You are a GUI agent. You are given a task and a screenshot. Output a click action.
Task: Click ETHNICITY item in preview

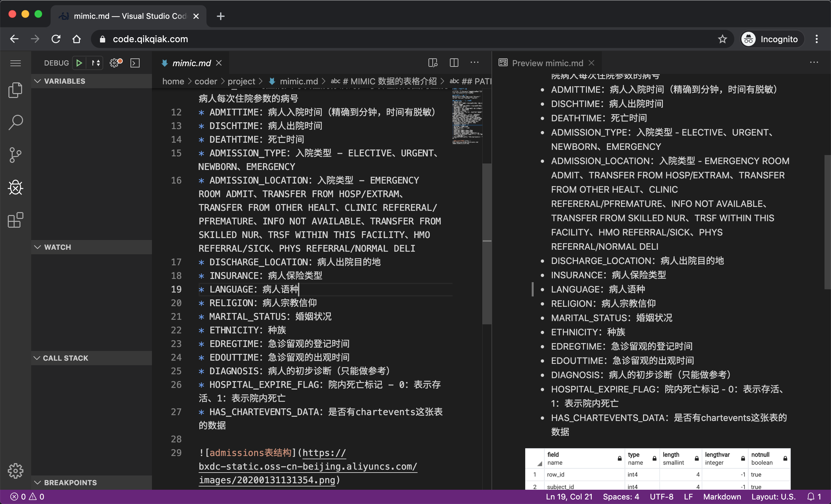point(588,332)
